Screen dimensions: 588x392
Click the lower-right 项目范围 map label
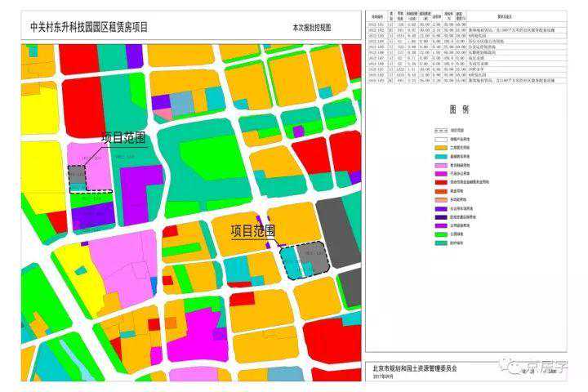pos(252,230)
